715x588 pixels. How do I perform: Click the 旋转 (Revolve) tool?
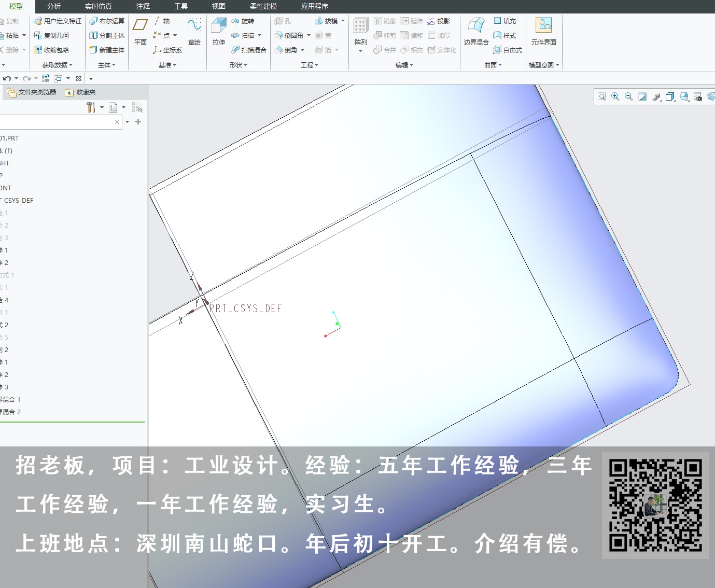(243, 21)
